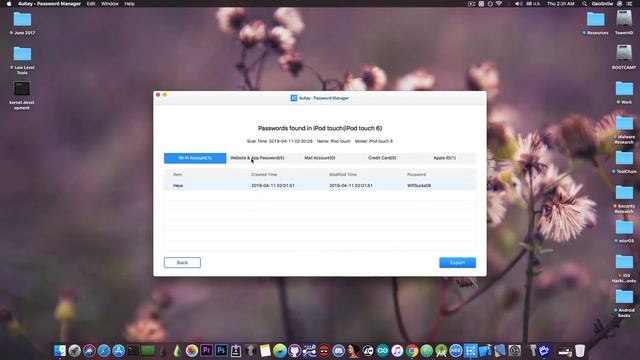Click the Wi-Fi status icon in menu bar
Image resolution: width=640 pixels, height=360 pixels.
point(499,4)
